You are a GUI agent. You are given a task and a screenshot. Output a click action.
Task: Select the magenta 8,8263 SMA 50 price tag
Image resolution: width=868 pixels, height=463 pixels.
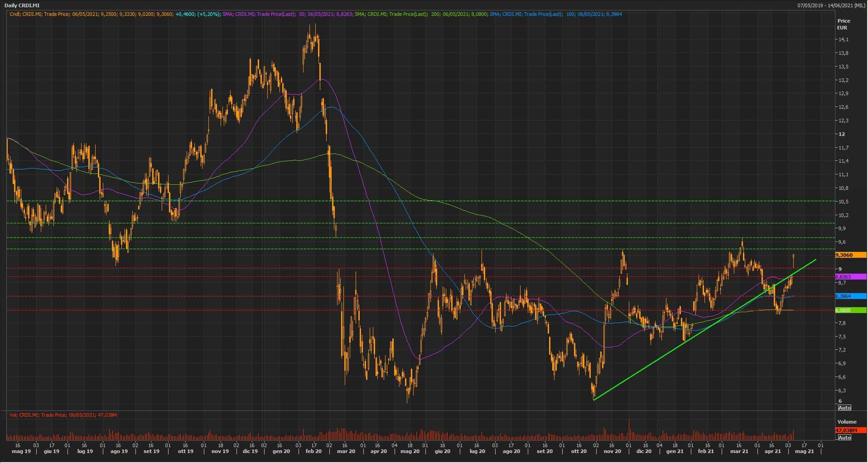click(x=850, y=277)
